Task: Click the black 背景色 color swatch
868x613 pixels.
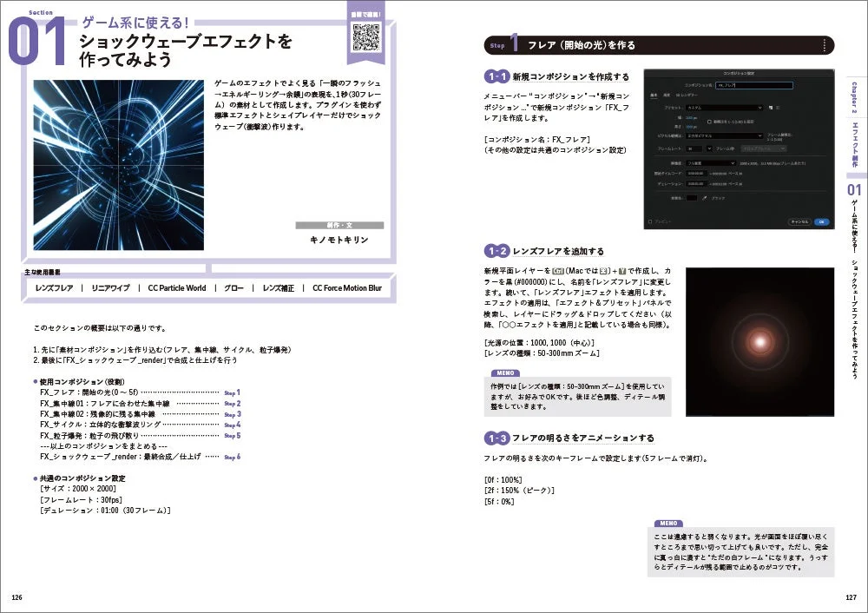Action: point(693,198)
